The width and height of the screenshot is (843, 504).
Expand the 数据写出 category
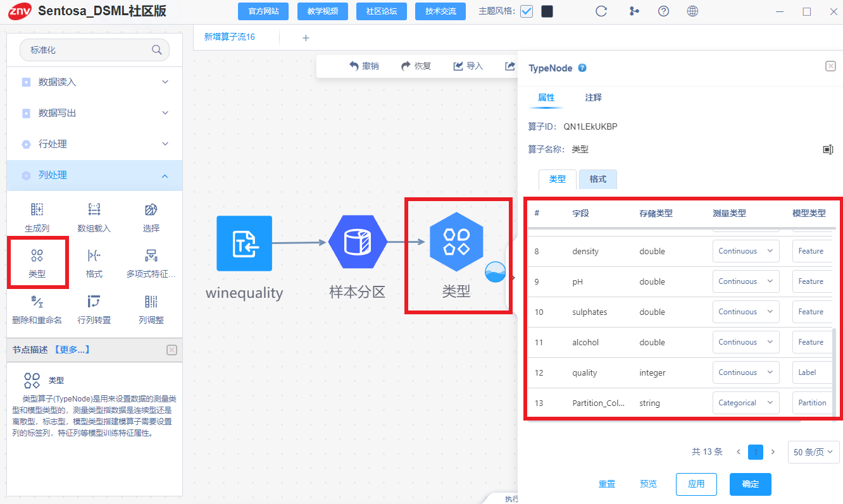[95, 113]
